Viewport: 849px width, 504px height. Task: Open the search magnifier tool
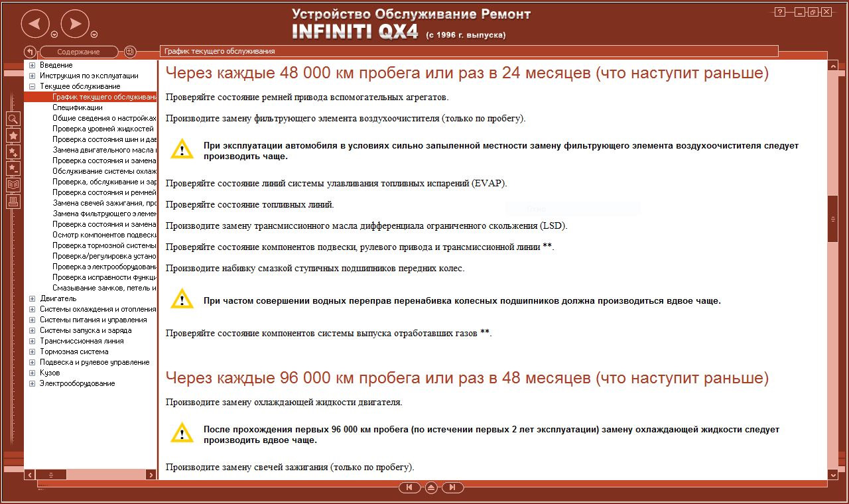tap(13, 119)
